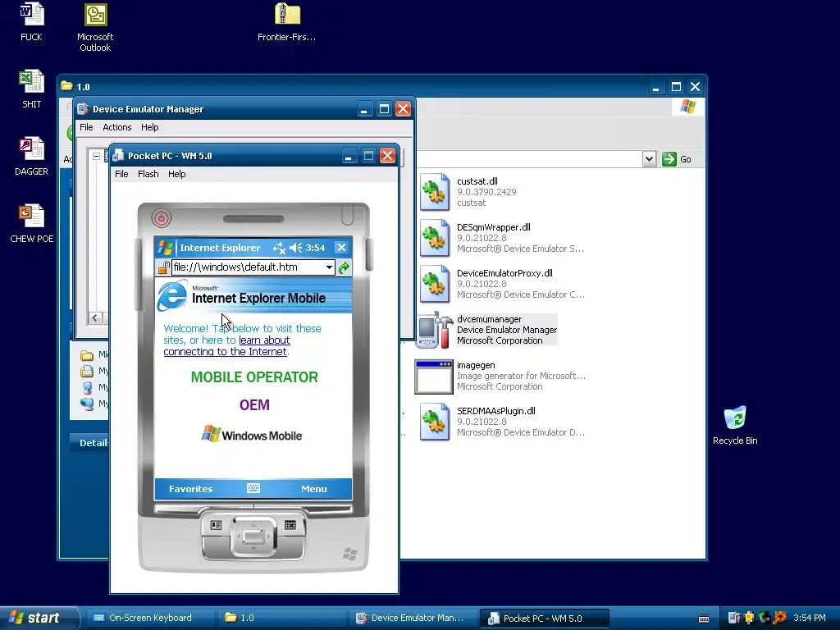
Task: Open File menu in Pocket PC window
Action: (x=121, y=174)
